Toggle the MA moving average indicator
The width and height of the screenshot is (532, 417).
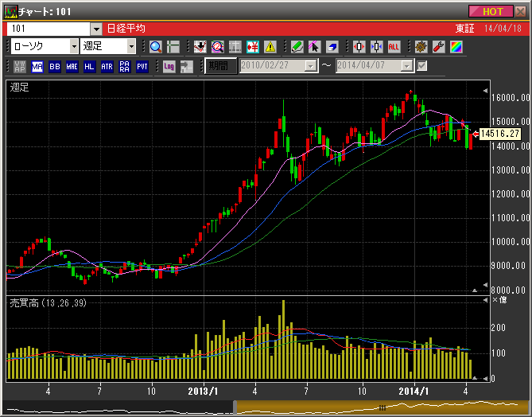tap(37, 67)
